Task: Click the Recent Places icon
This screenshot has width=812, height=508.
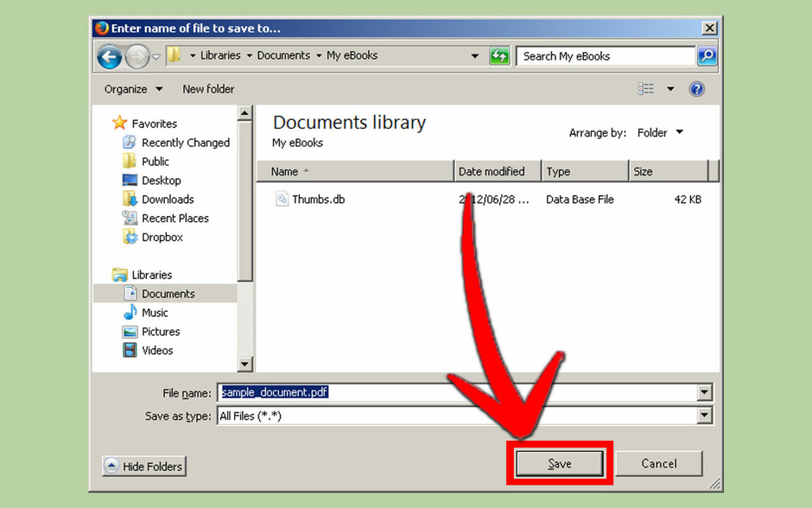Action: tap(130, 218)
